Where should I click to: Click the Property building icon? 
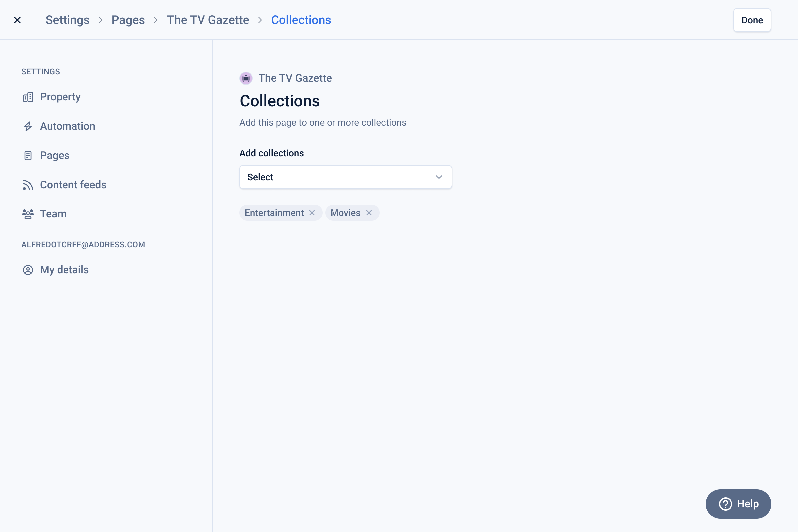tap(28, 97)
